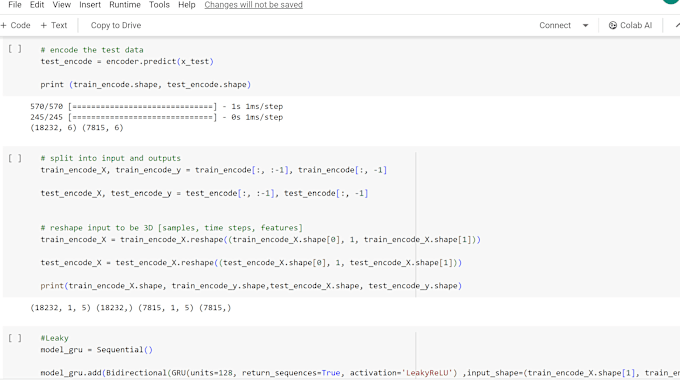Click 'Changes will not be saved' link
The width and height of the screenshot is (680, 383).
[x=253, y=5]
